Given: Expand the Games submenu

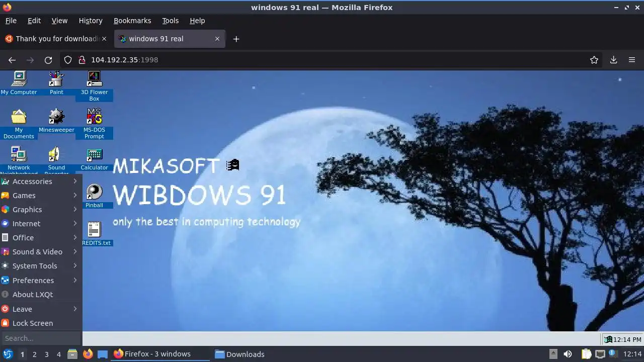Looking at the screenshot, I should point(41,196).
